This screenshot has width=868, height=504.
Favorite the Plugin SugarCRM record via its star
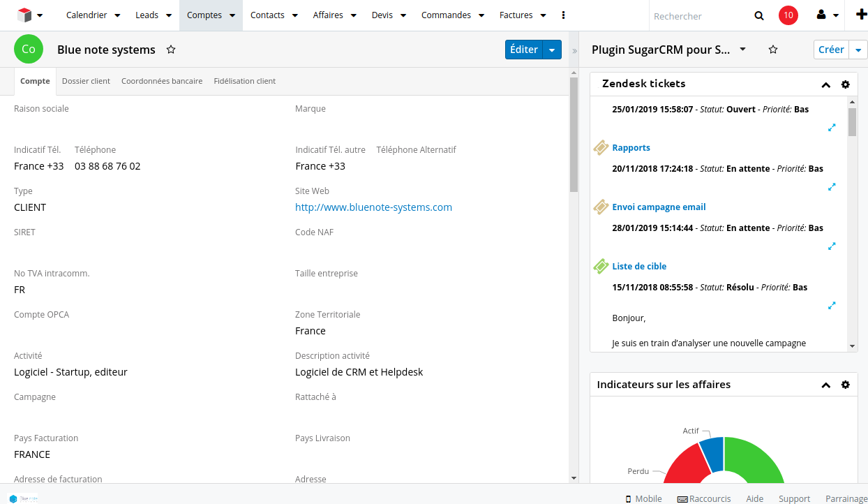click(772, 50)
